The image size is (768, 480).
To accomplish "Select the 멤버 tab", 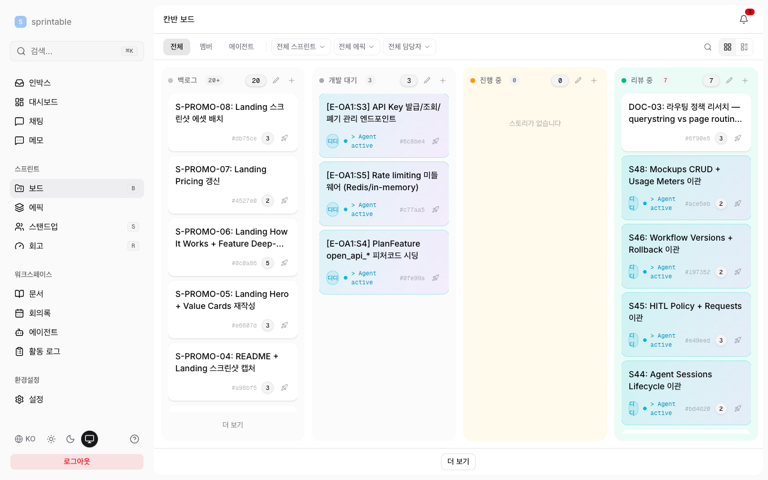I will click(206, 47).
